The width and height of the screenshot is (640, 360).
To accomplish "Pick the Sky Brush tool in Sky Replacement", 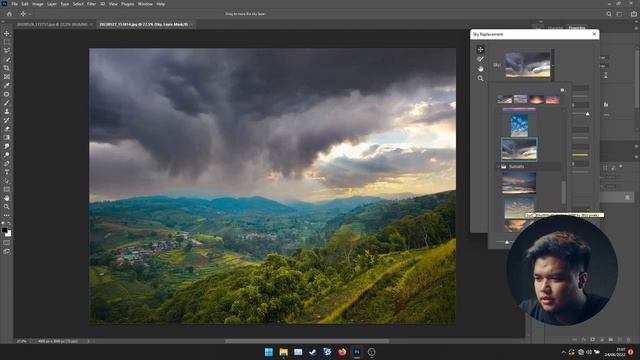I will [480, 59].
